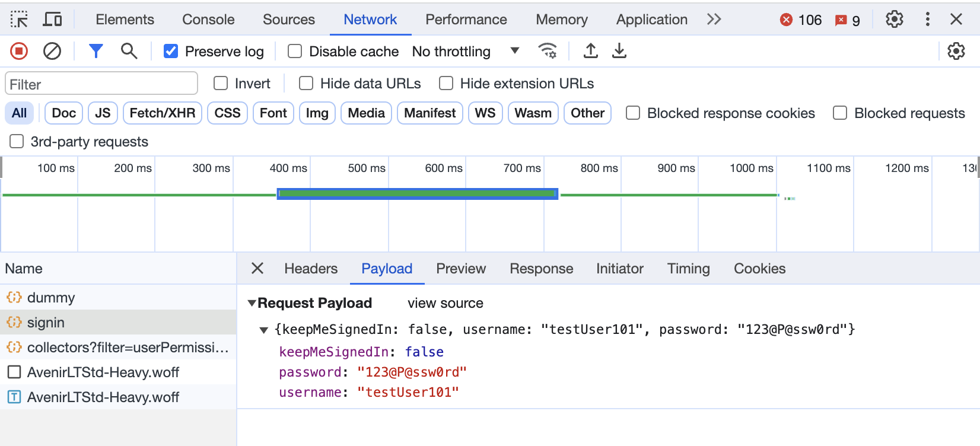Uncheck Preserve log checkbox
980x446 pixels.
point(171,52)
